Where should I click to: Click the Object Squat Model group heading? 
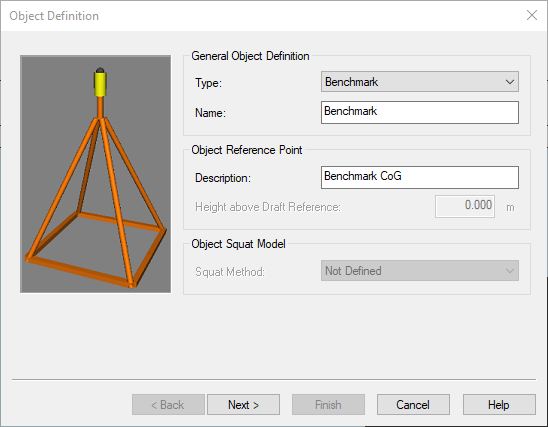pos(238,244)
